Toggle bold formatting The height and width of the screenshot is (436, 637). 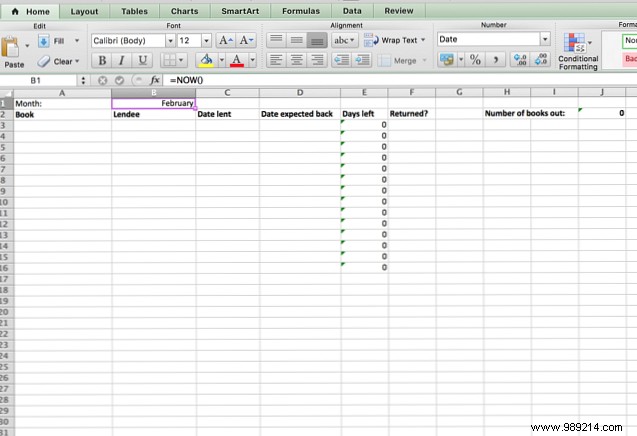[x=102, y=61]
